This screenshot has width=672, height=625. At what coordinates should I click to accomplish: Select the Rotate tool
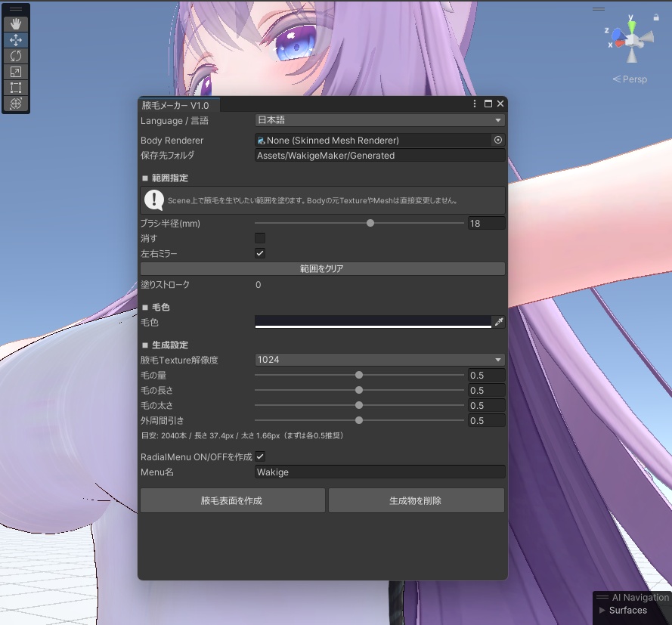click(16, 56)
